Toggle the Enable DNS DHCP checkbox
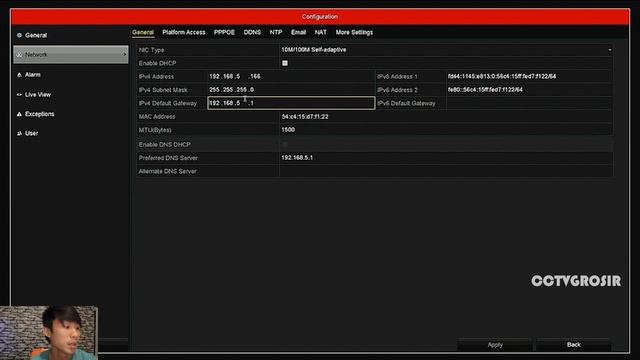Viewport: 640px width, 360px height. (285, 144)
